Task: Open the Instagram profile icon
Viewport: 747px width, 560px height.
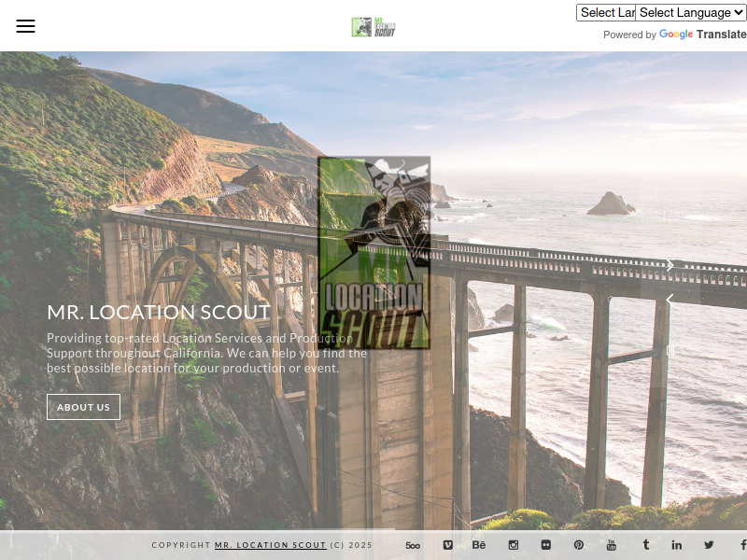Action: (513, 545)
